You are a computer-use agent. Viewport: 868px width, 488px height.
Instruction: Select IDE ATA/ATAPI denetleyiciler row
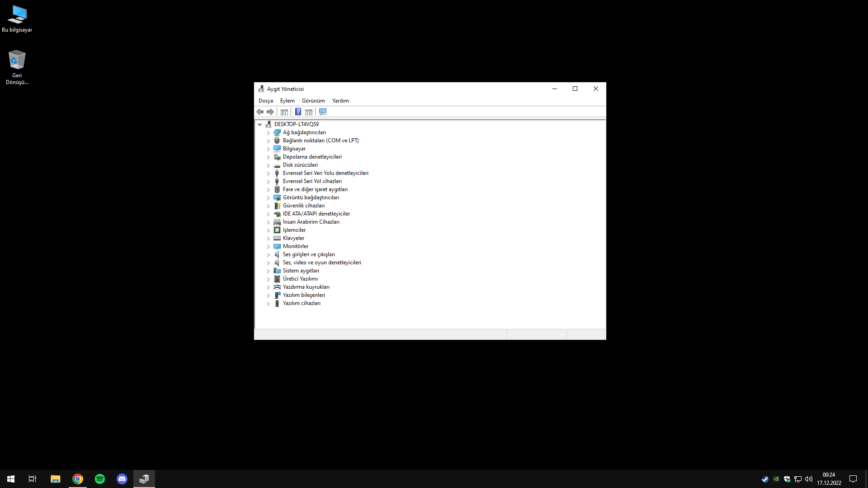pyautogui.click(x=316, y=214)
